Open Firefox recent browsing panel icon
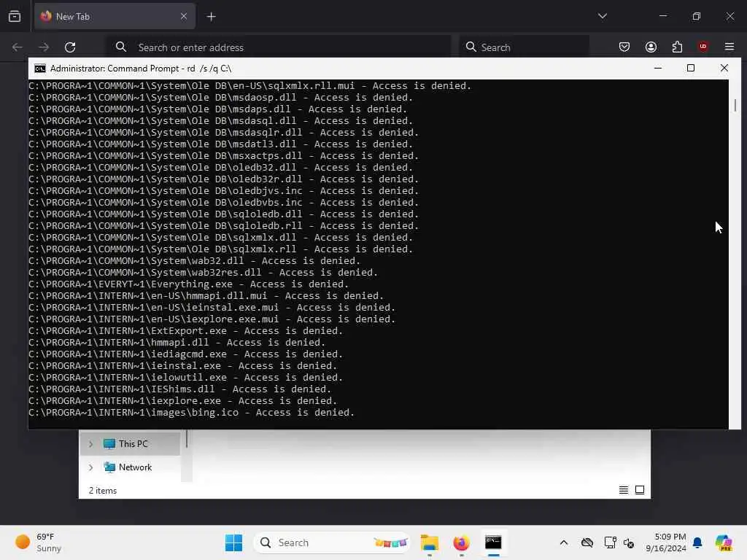Screen dimensions: 747x560 pos(15,16)
